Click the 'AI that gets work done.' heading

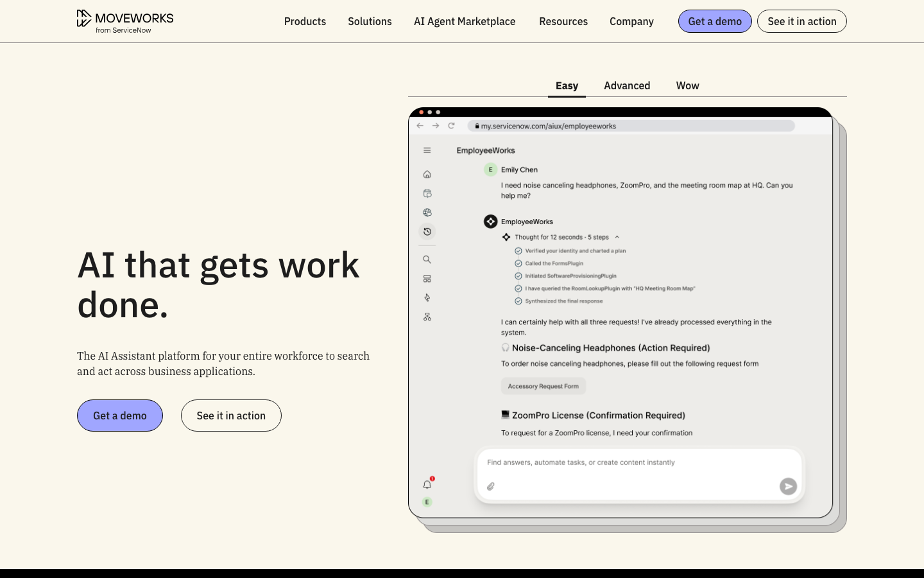pos(219,285)
